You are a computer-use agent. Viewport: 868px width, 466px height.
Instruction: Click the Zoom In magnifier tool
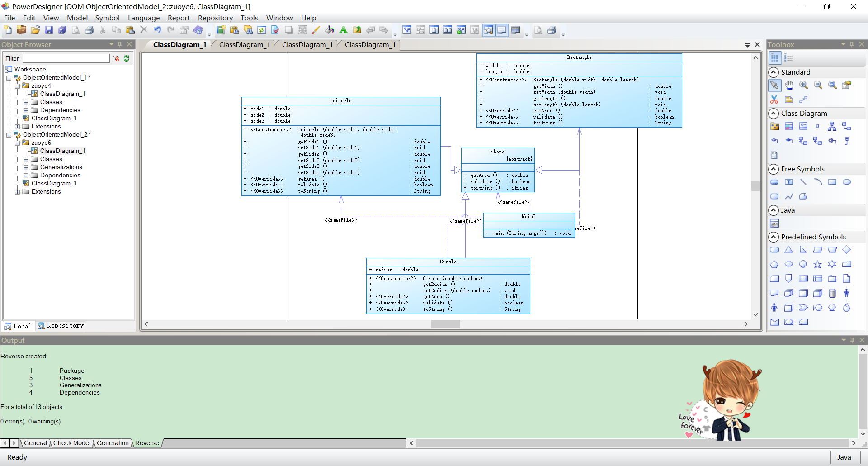(803, 85)
